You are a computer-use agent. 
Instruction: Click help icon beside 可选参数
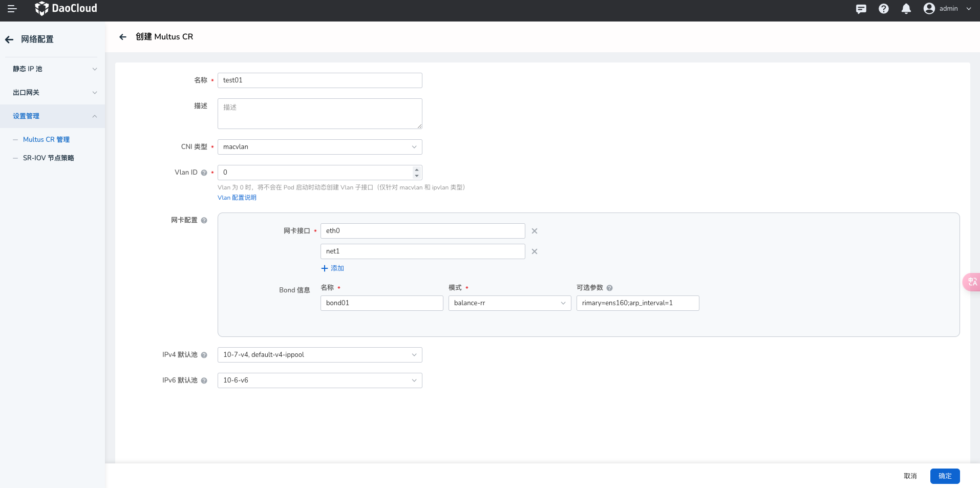610,288
